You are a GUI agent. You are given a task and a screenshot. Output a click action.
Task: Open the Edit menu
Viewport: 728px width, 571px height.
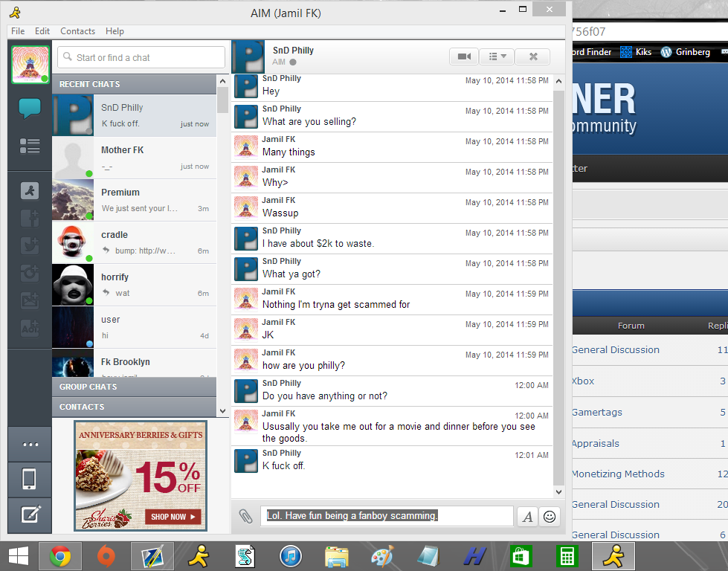pos(42,31)
